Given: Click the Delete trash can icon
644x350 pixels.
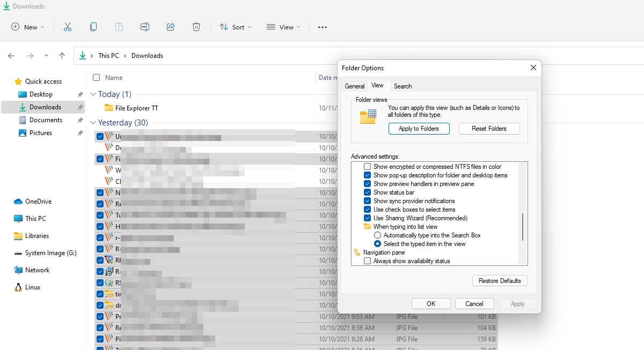Looking at the screenshot, I should click(x=196, y=27).
